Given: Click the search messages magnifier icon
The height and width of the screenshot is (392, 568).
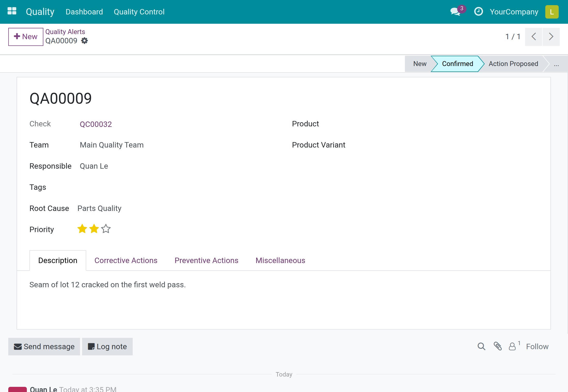Looking at the screenshot, I should (x=481, y=346).
